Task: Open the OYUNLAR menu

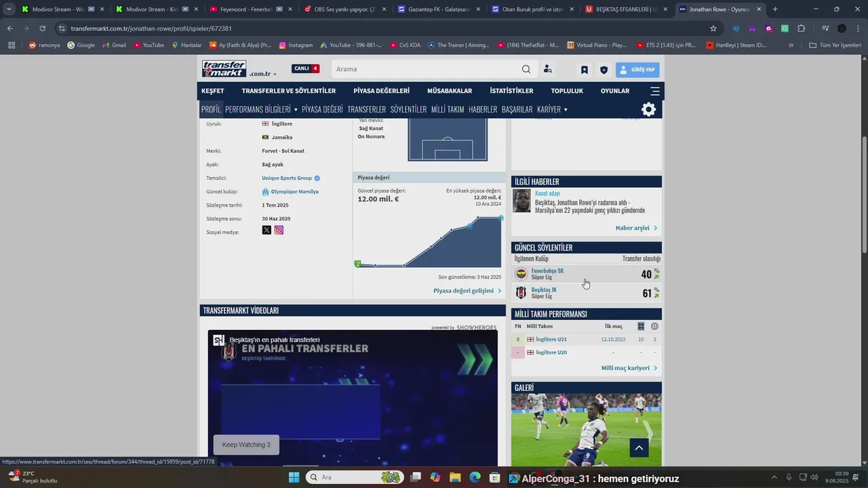Action: coord(615,91)
